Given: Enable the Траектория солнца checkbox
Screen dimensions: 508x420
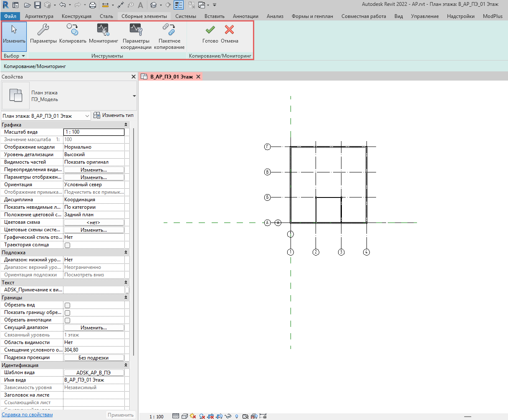Looking at the screenshot, I should pyautogui.click(x=67, y=245).
